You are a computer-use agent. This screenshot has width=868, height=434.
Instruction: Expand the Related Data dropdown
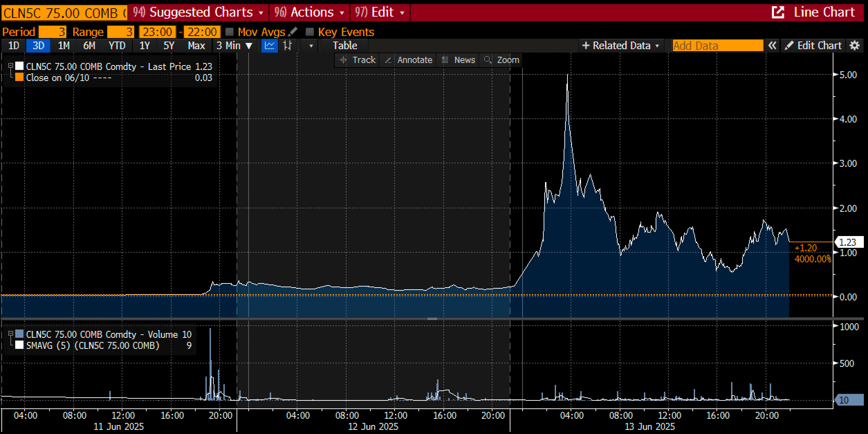pyautogui.click(x=621, y=46)
